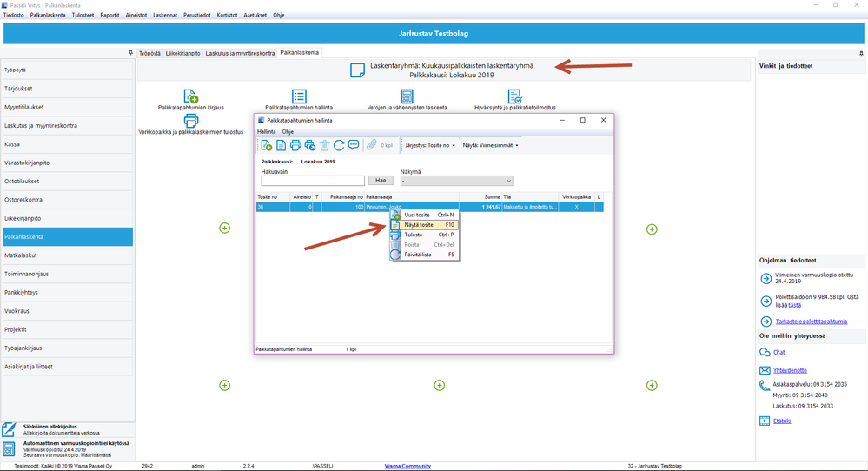Click the speech bubble comment toolbar icon
This screenshot has height=471, width=868.
[353, 145]
